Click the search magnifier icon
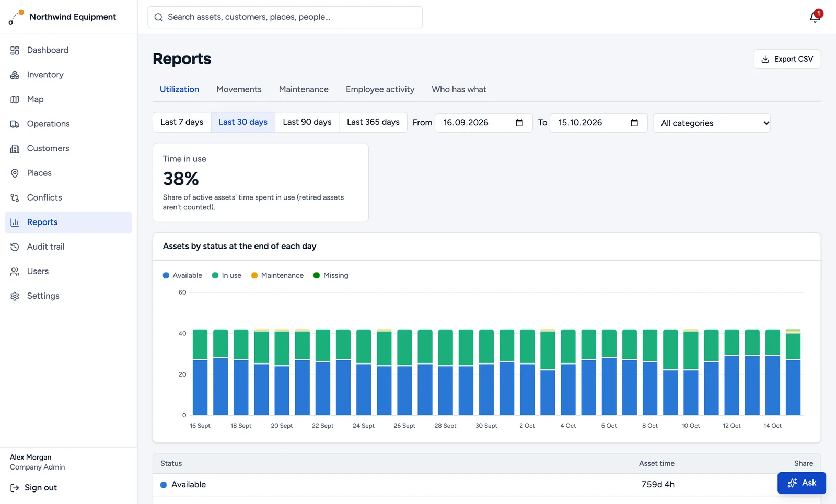 point(159,17)
